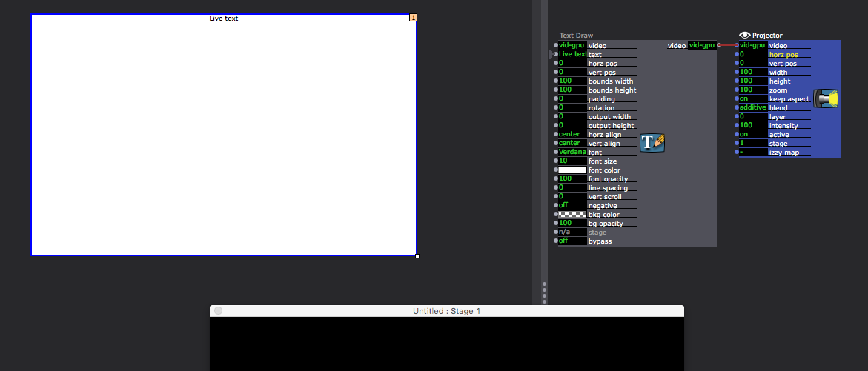Click the Live text value field
Image resolution: width=868 pixels, height=371 pixels.
573,54
